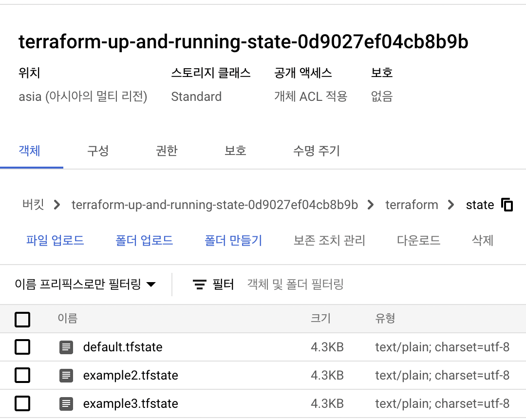Image resolution: width=526 pixels, height=420 pixels.
Task: Click the text/plain type of example2.tfstate
Action: click(x=442, y=375)
